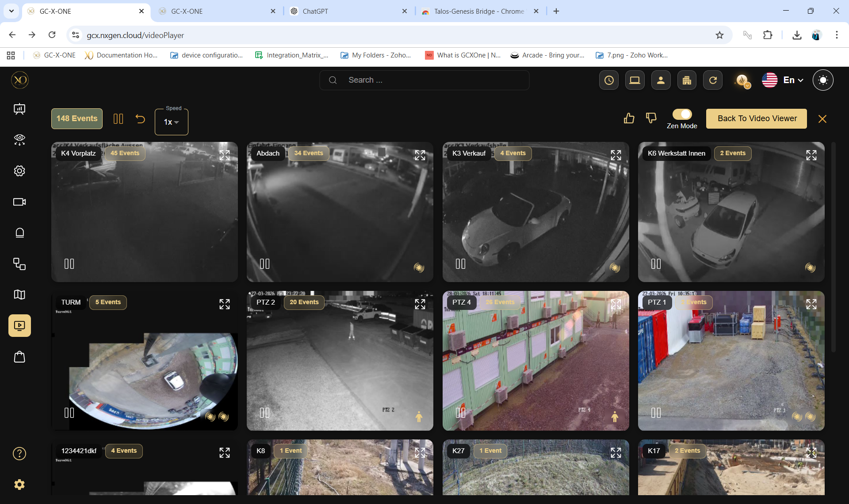
Task: Pause the PTZ 1 video
Action: (x=656, y=413)
